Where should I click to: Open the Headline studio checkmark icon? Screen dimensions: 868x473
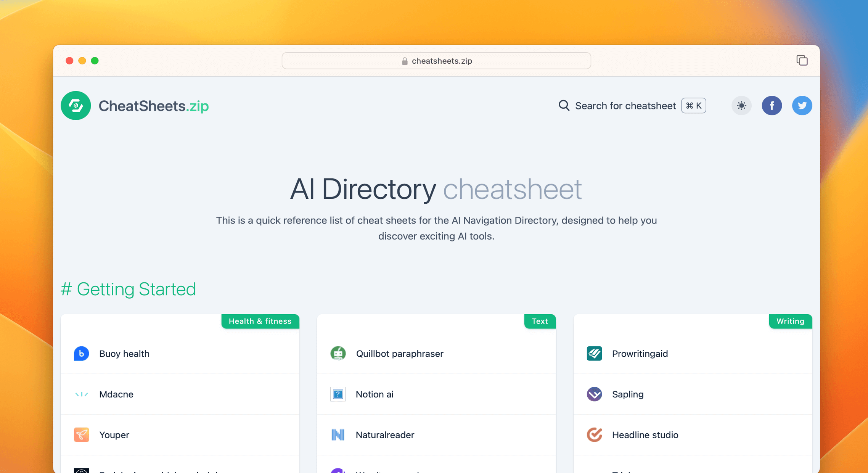[x=594, y=435]
